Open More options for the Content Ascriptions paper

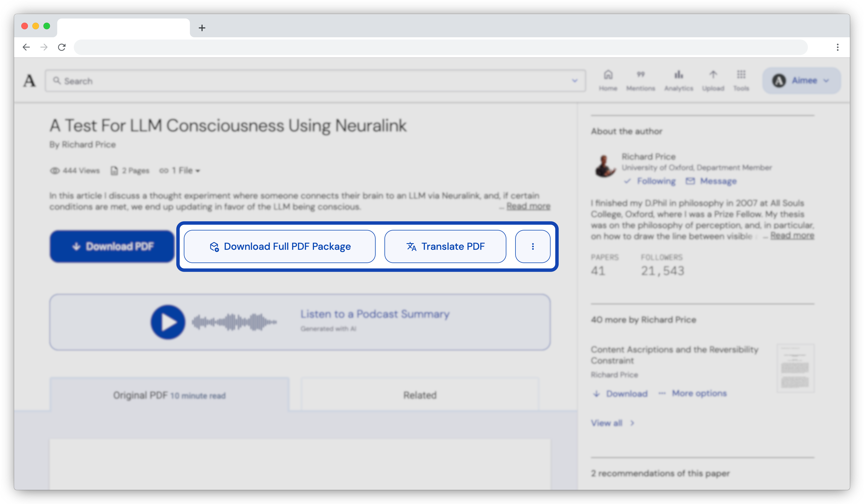click(693, 393)
